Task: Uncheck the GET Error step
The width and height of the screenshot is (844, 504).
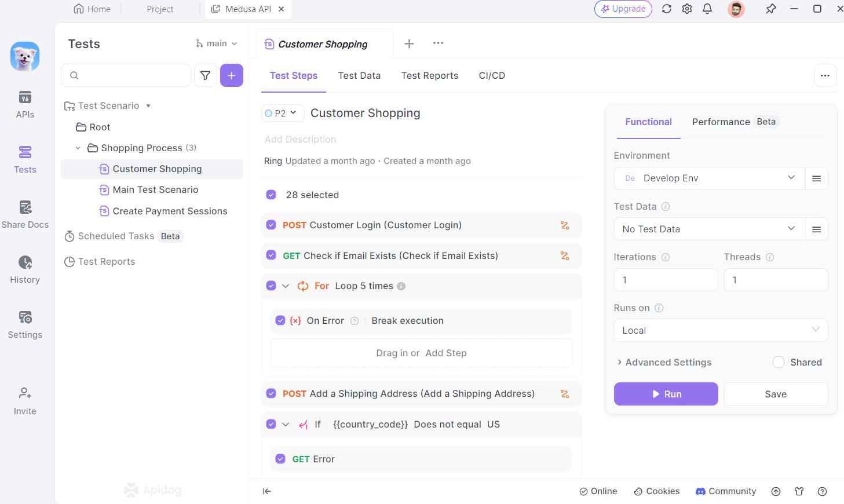Action: (280, 459)
